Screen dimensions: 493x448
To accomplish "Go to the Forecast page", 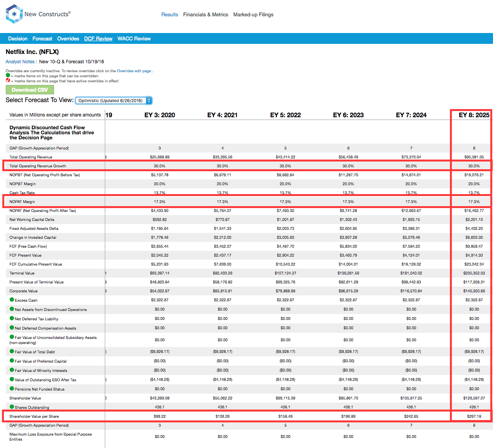I will pyautogui.click(x=42, y=38).
